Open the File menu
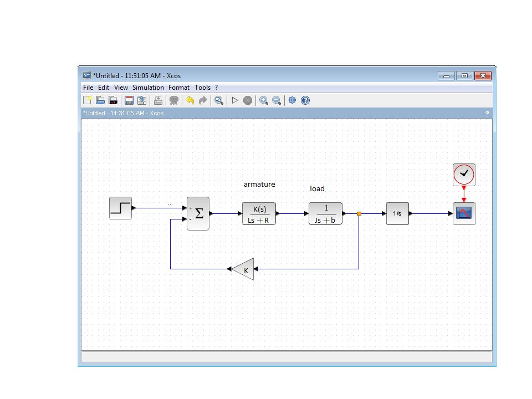532x399 pixels. click(88, 88)
